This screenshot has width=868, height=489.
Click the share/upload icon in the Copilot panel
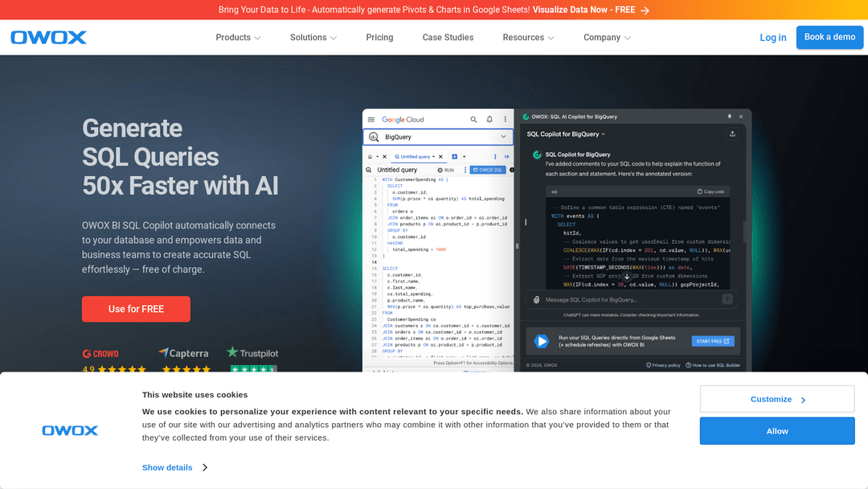(732, 134)
